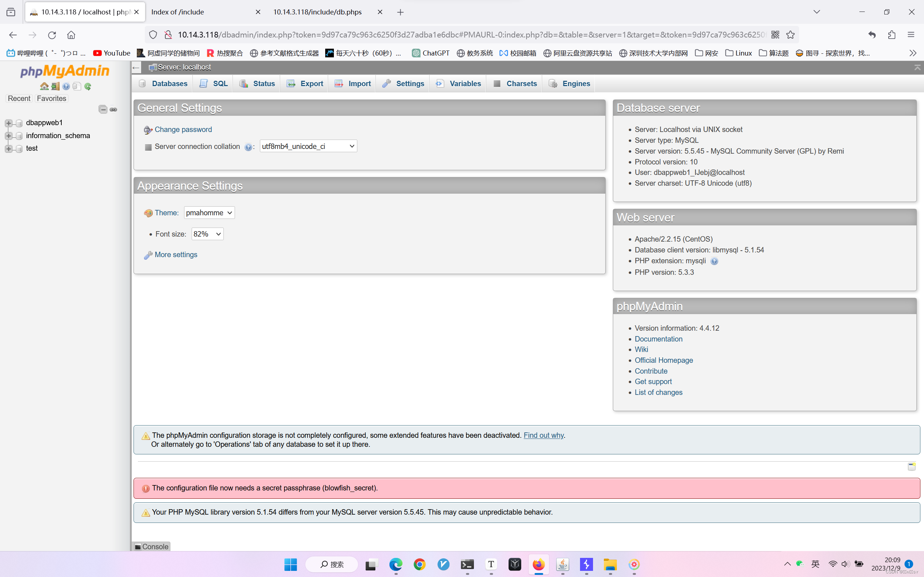The image size is (924, 577).
Task: Open the List of changes link
Action: [x=658, y=392]
